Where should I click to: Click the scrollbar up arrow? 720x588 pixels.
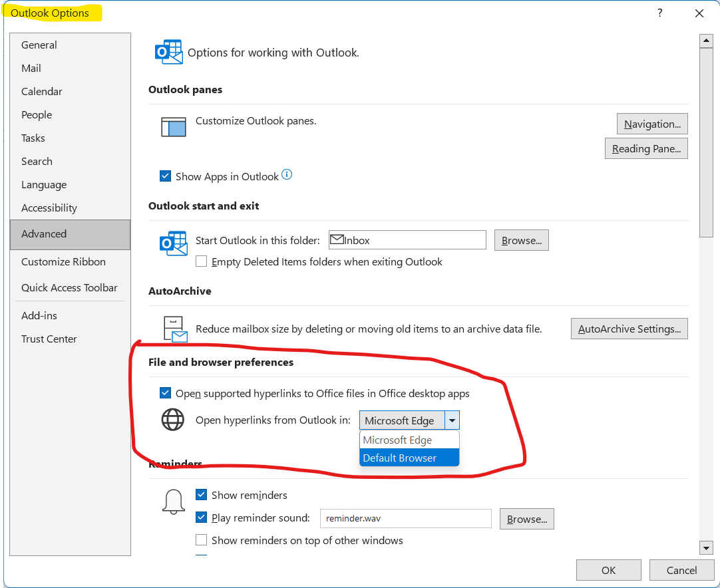point(706,41)
